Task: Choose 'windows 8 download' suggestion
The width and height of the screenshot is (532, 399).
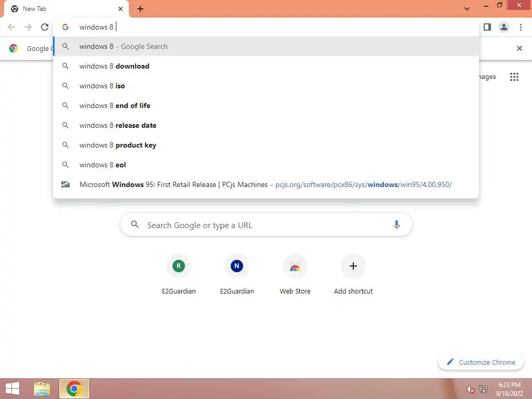Action: [266, 66]
